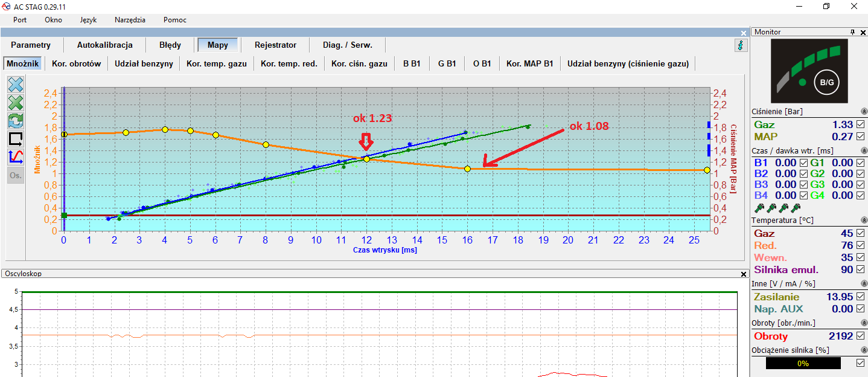Collapse the Ciśnienie [Bar] section
Image resolution: width=868 pixels, height=377 pixels.
pos(863,112)
